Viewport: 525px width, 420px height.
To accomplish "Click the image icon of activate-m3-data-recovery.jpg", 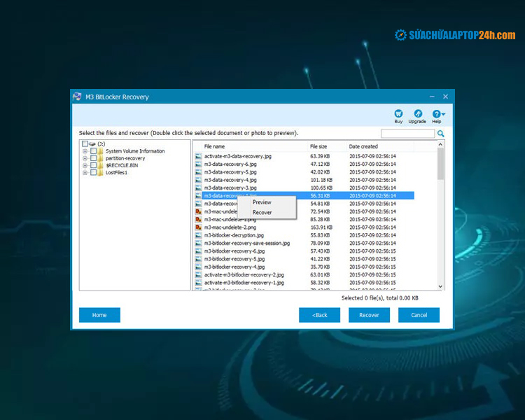I will coord(199,156).
